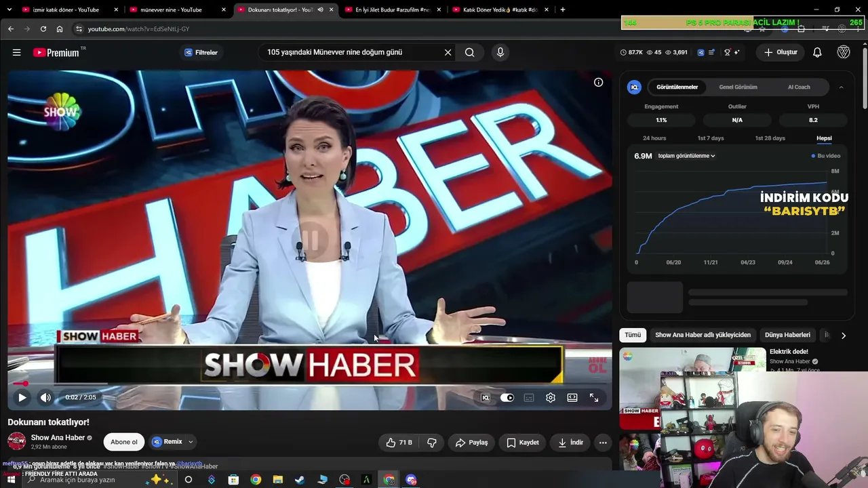Open browser home page
868x488 pixels.
[x=60, y=29]
